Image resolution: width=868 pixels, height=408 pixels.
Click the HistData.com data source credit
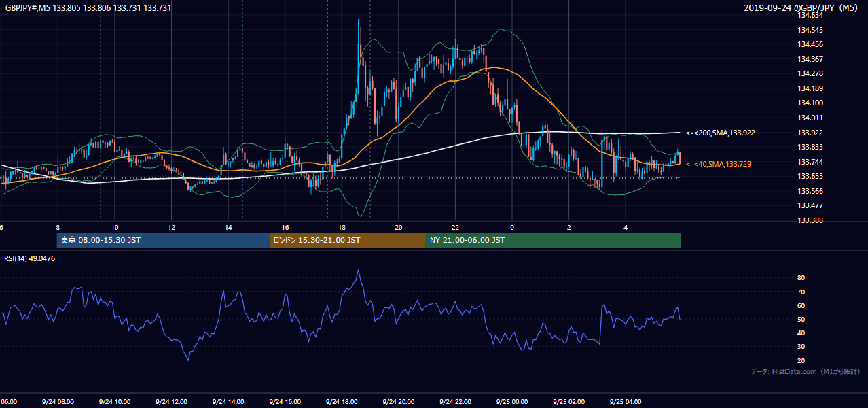point(806,371)
